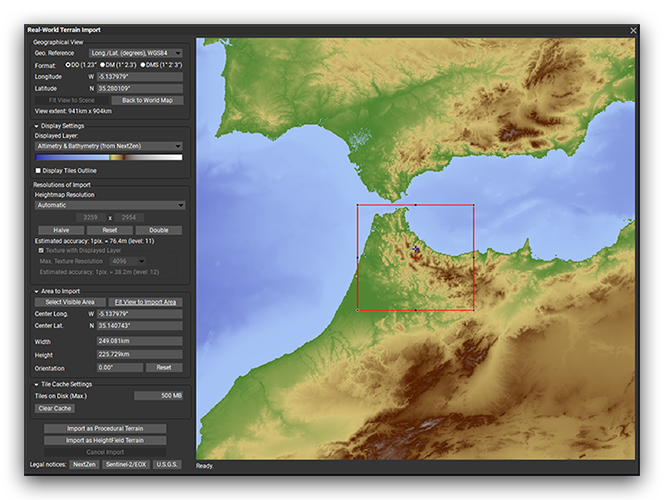Open the Sentinel-2/EOX legal notice

(x=127, y=465)
